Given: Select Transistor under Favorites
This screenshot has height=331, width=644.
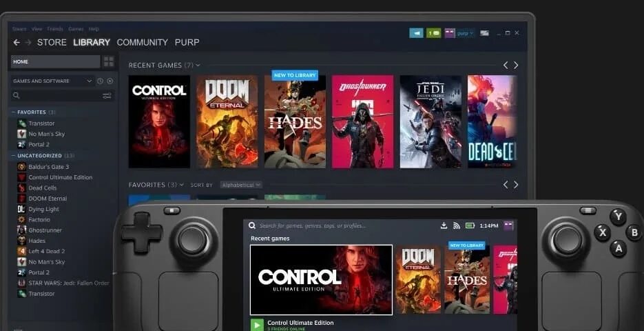Looking at the screenshot, I should tap(41, 123).
